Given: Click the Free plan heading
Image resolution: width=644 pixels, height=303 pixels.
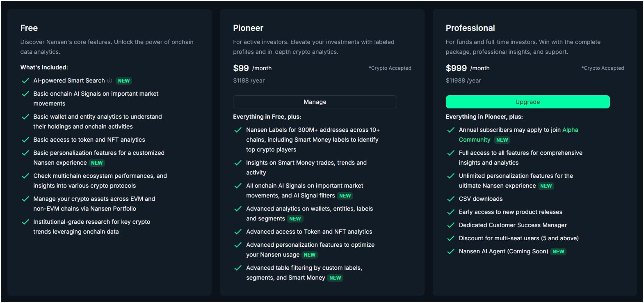Looking at the screenshot, I should pyautogui.click(x=29, y=28).
